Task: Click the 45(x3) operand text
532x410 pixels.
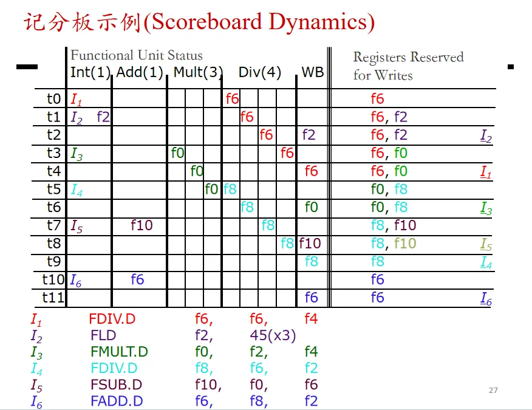Action: (x=273, y=336)
